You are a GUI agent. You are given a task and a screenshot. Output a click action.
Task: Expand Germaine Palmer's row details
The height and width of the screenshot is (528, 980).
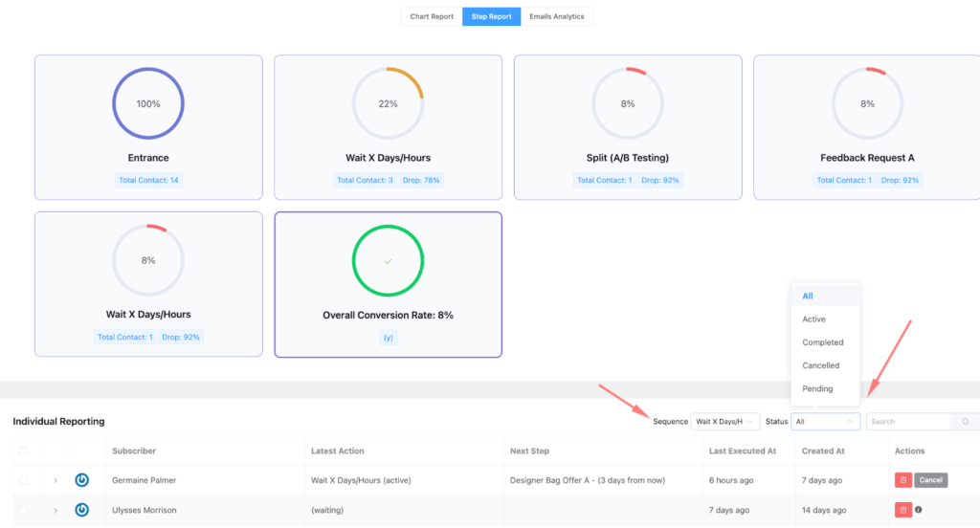(x=56, y=480)
